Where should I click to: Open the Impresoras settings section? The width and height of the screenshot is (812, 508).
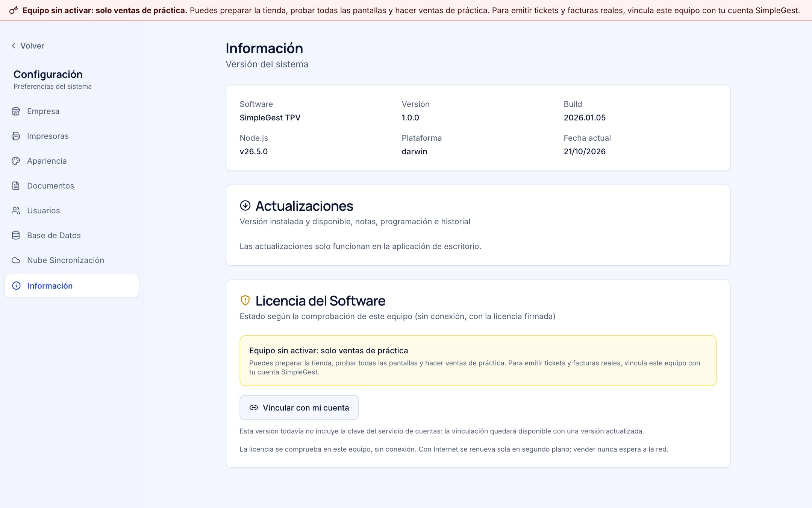click(72, 136)
